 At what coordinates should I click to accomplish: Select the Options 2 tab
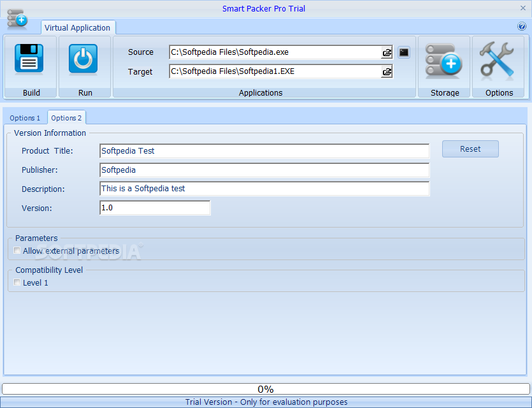pos(66,118)
